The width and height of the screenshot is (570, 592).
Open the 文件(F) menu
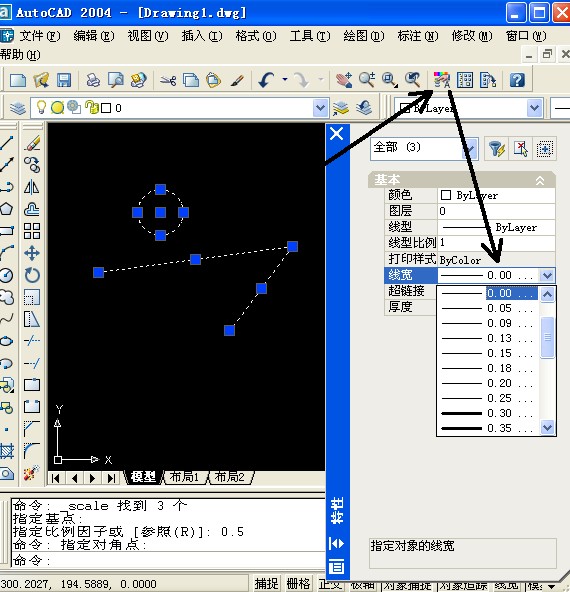[x=40, y=36]
